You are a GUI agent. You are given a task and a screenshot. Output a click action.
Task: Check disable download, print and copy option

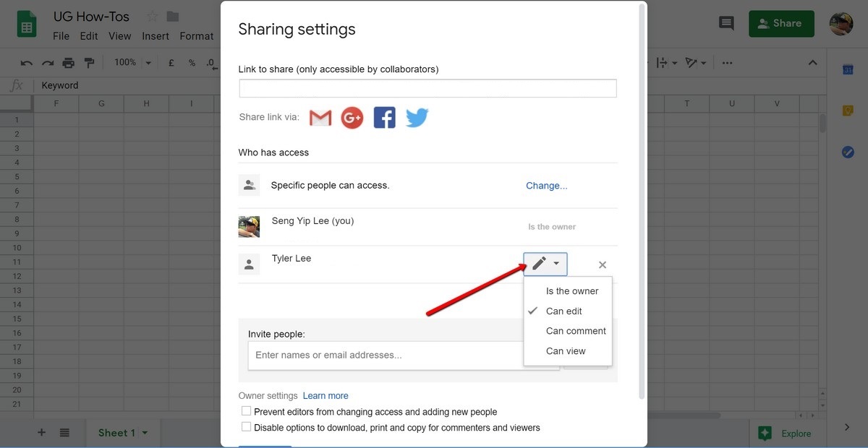246,426
